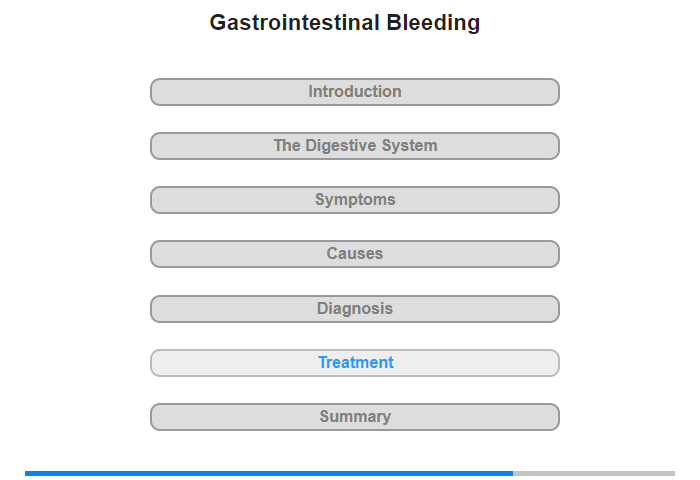Image resolution: width=700 pixels, height=480 pixels.
Task: Navigate to the Diagnosis chapter button
Action: click(354, 309)
